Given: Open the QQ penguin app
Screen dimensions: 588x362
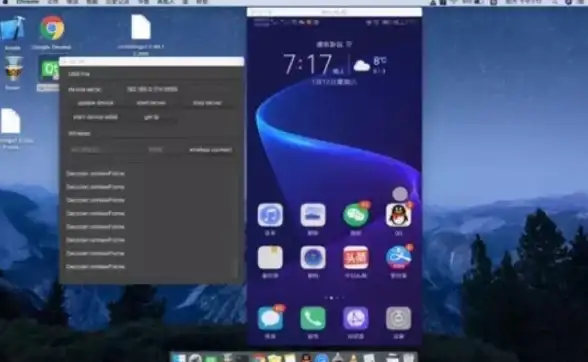Looking at the screenshot, I should click(398, 215).
